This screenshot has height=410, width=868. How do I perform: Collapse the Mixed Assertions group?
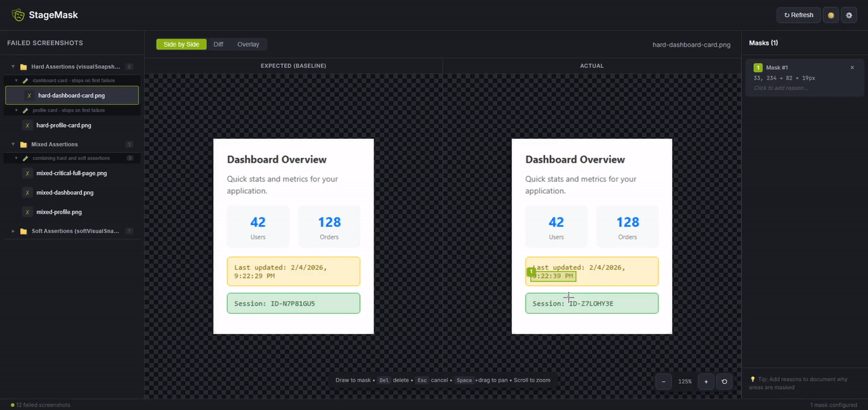pos(13,144)
